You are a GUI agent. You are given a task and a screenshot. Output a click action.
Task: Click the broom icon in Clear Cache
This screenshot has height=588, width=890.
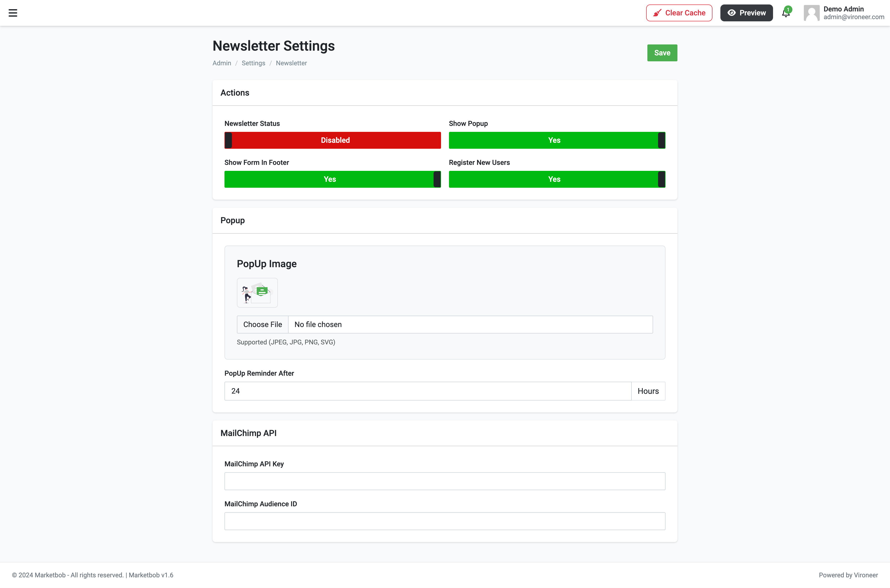(x=658, y=12)
